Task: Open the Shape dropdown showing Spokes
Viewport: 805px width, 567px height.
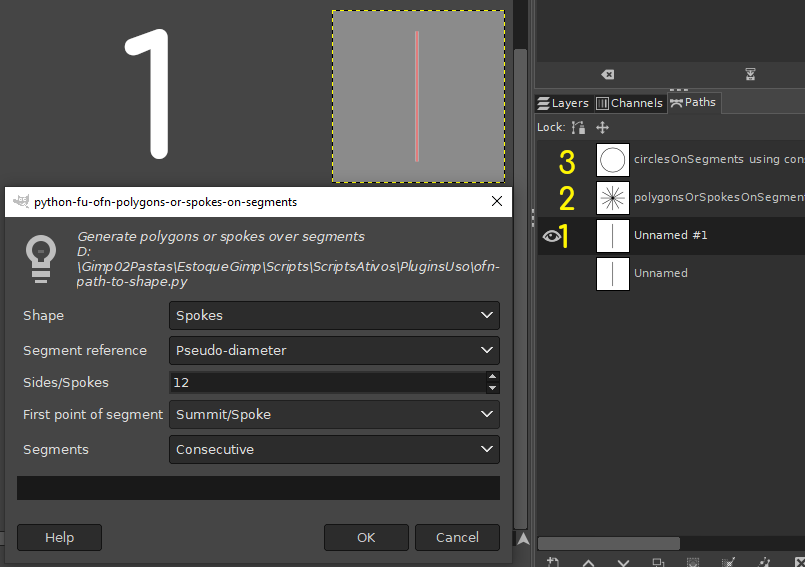Action: pyautogui.click(x=334, y=315)
